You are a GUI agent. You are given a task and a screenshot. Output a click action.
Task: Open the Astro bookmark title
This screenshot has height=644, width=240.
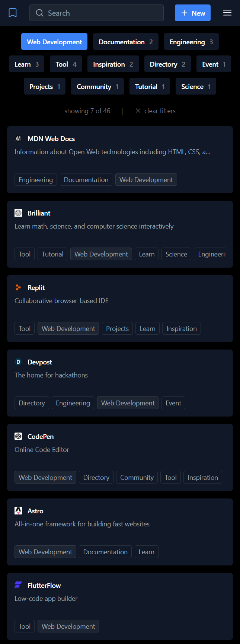click(x=35, y=511)
